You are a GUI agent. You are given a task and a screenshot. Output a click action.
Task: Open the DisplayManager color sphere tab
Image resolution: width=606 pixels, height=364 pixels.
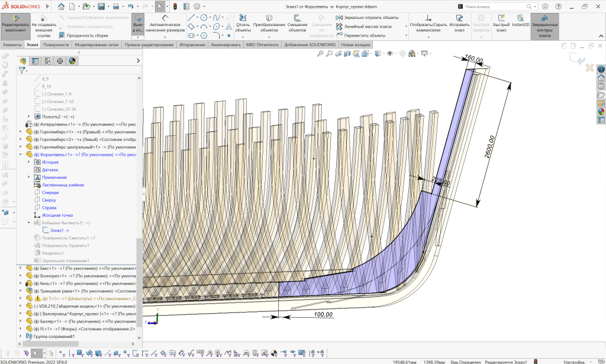tap(72, 61)
